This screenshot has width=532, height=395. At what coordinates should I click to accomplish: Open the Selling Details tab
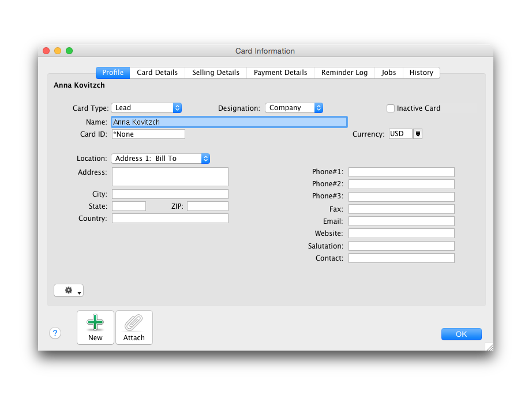pyautogui.click(x=216, y=73)
